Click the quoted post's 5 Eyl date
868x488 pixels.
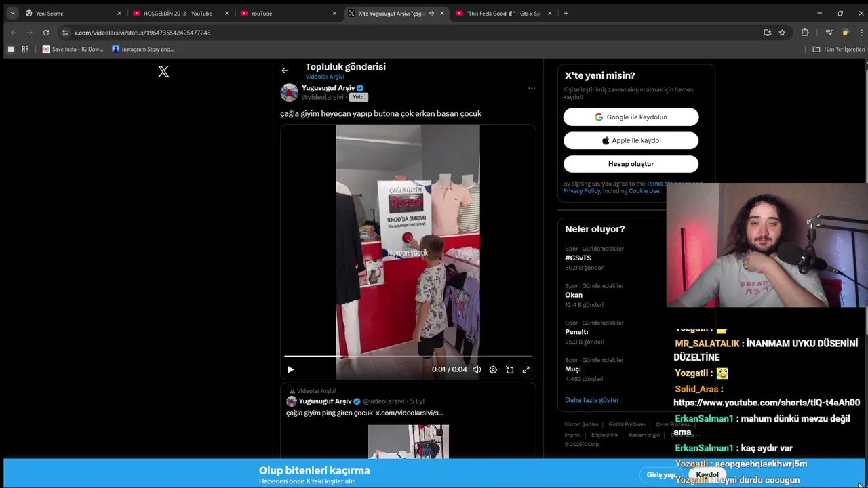point(417,401)
